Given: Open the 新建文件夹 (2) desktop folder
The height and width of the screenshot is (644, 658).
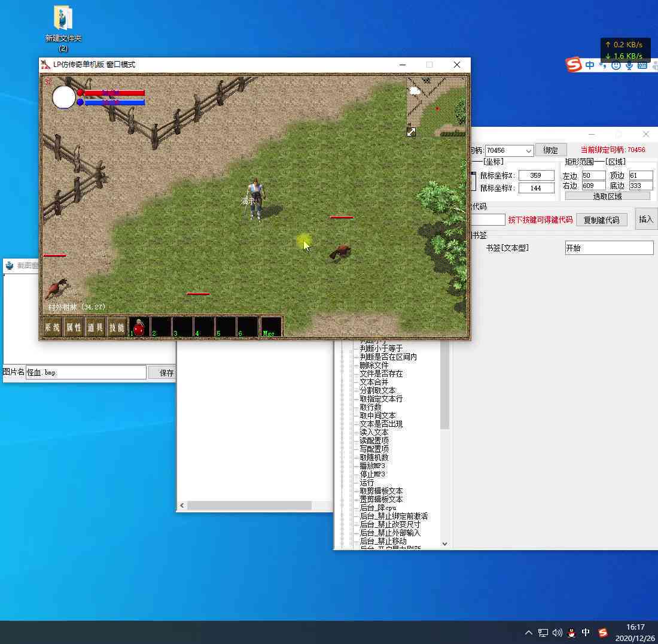Looking at the screenshot, I should pos(63,28).
